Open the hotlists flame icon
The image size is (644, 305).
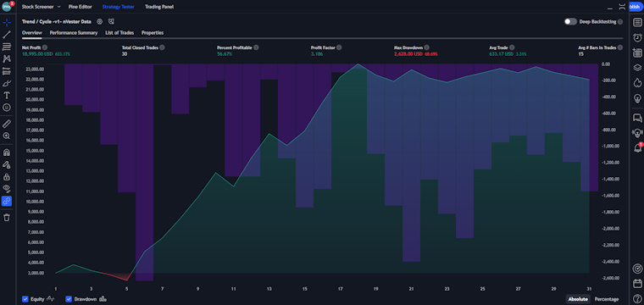tap(637, 83)
